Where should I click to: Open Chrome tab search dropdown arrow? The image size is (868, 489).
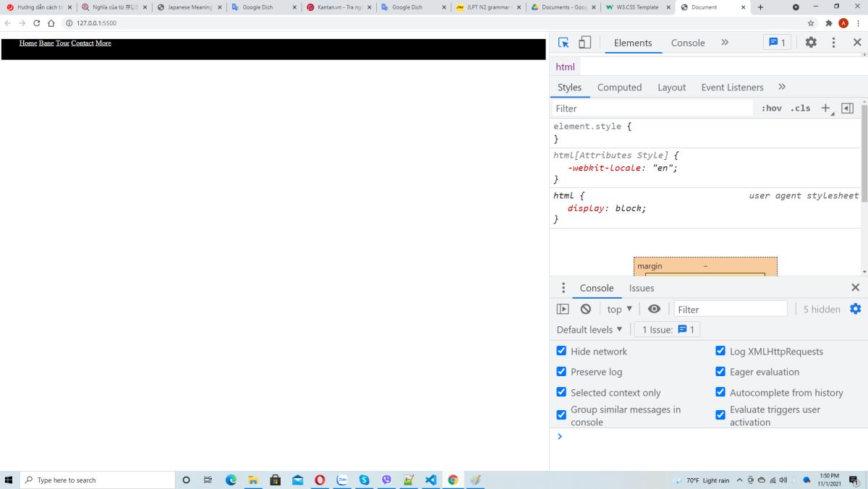(796, 7)
